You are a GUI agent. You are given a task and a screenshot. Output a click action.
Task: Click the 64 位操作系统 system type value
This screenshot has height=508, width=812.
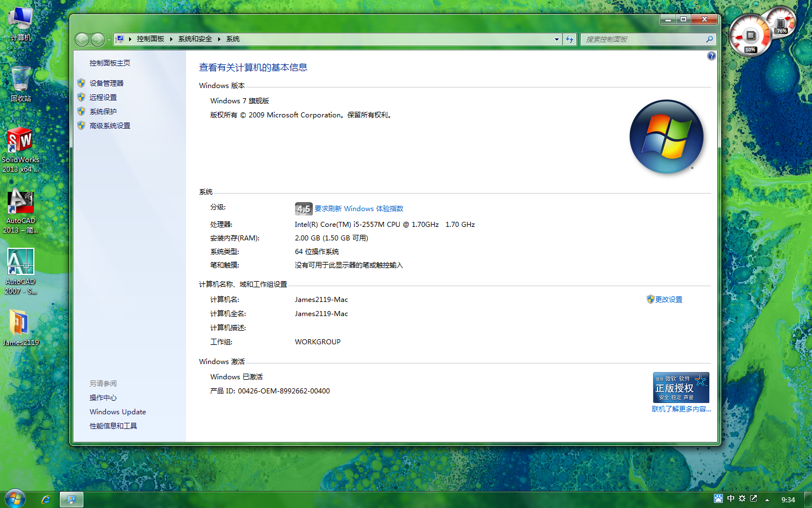coord(317,251)
